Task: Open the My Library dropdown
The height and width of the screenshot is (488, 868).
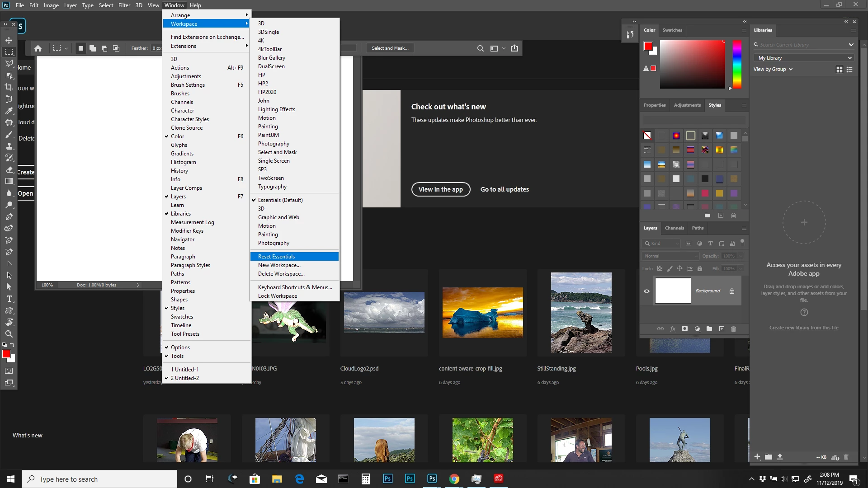Action: tap(803, 58)
